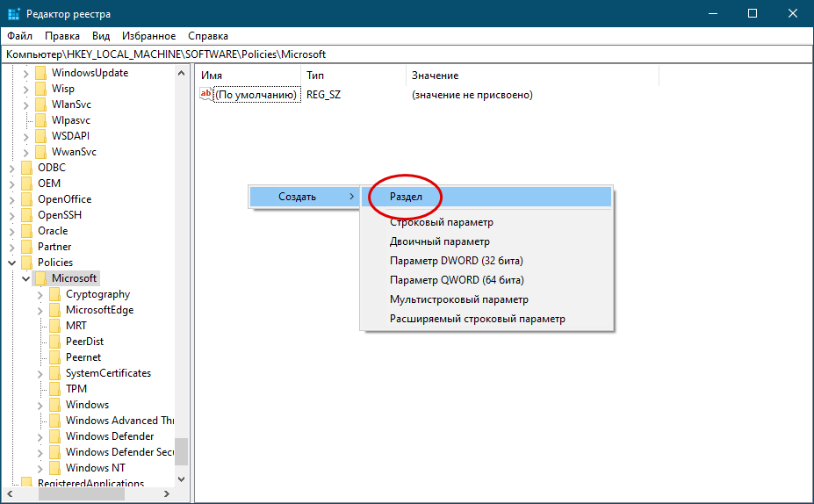Image resolution: width=814 pixels, height=504 pixels.
Task: Expand the Wisp key
Action: tap(26, 90)
